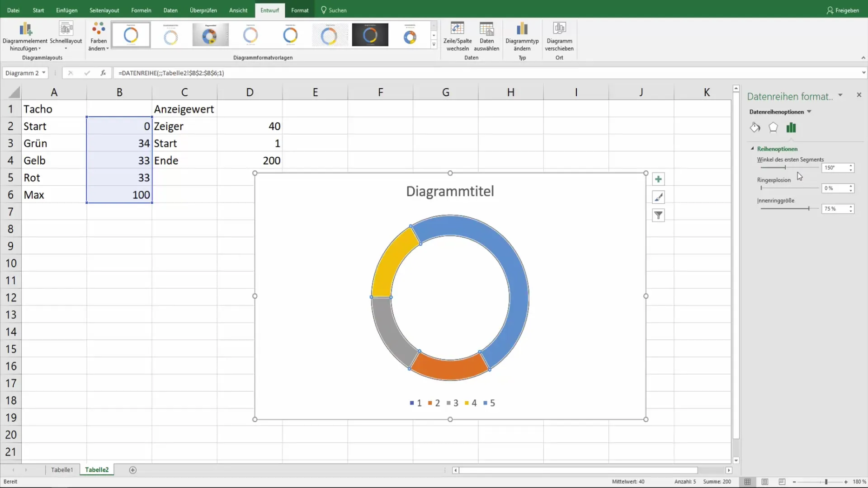Click the add chart element plus icon
The image size is (868, 488).
659,178
